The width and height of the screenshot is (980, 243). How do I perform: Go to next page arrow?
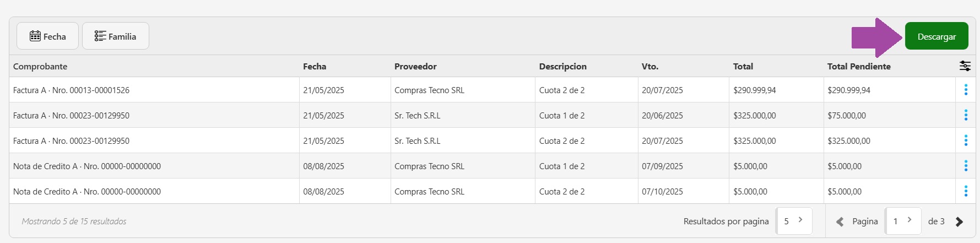click(959, 222)
